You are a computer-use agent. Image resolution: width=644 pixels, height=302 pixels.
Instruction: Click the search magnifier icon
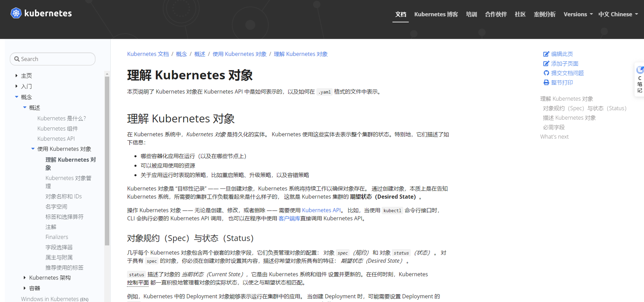tap(17, 59)
